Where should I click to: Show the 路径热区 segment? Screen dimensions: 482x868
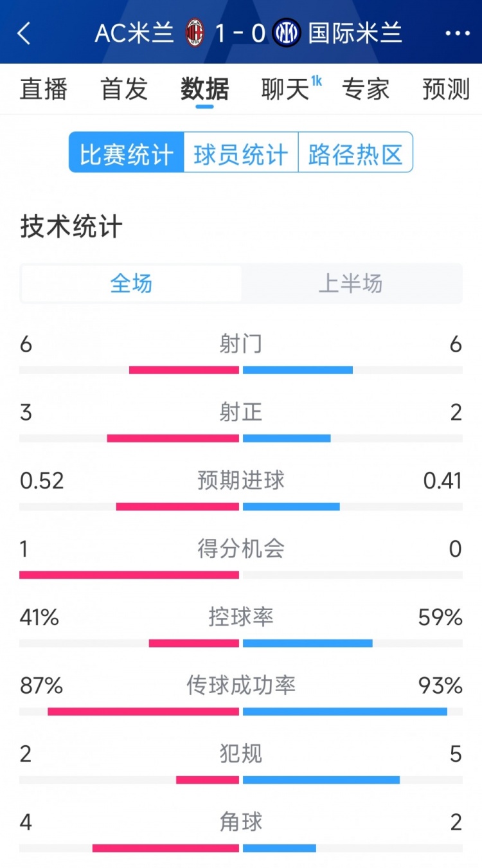355,153
